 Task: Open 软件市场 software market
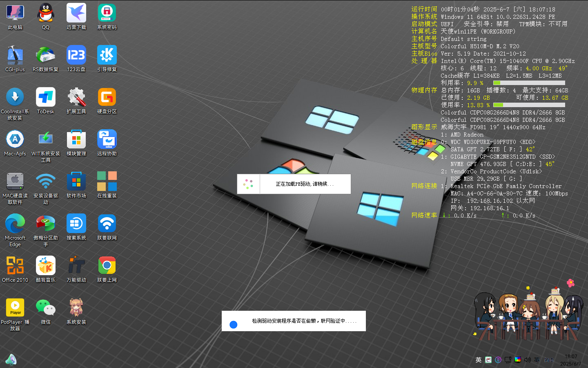76,181
